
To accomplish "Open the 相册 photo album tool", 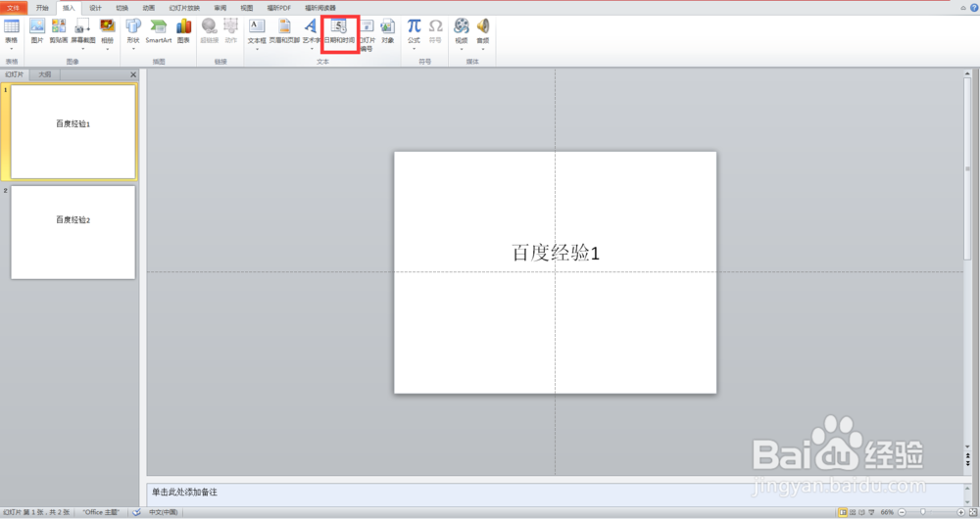I will pos(108,26).
